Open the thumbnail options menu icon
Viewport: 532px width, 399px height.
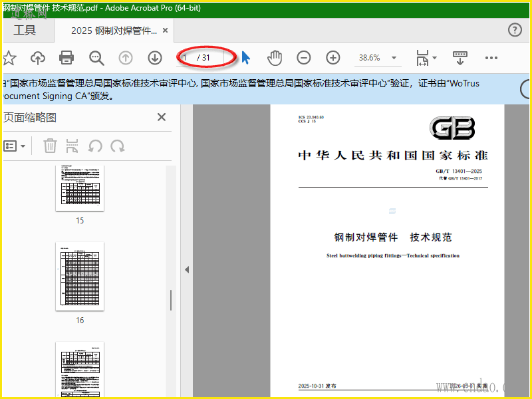click(14, 146)
